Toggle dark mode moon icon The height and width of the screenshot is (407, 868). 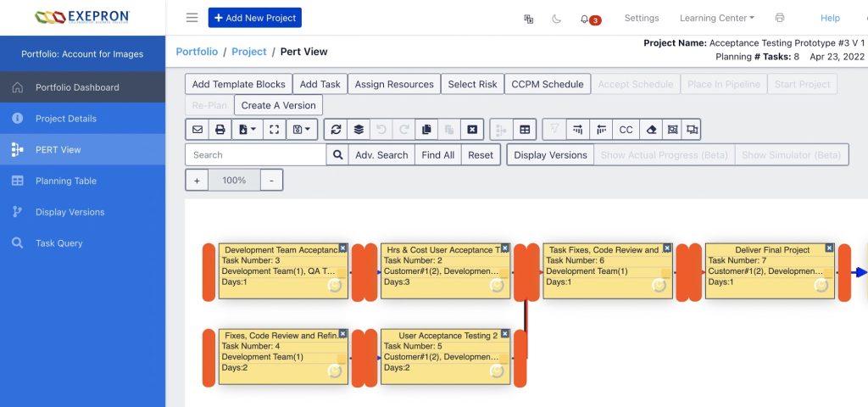(556, 19)
